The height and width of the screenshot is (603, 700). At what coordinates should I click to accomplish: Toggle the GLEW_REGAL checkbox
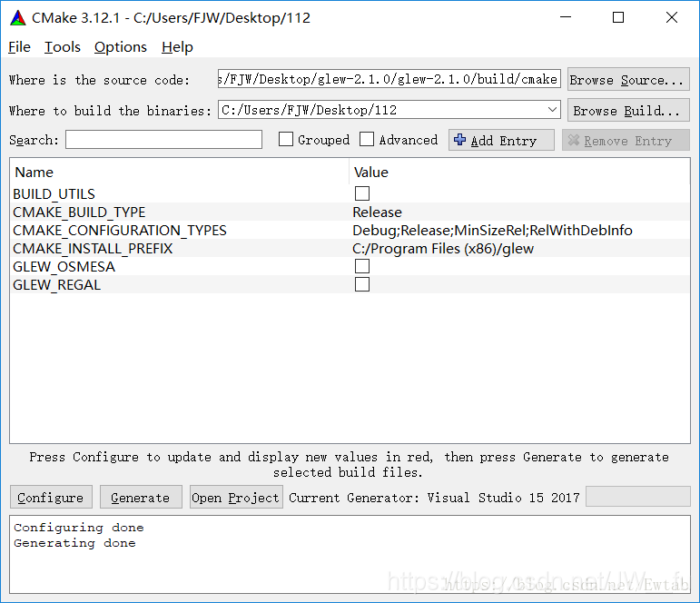click(362, 284)
